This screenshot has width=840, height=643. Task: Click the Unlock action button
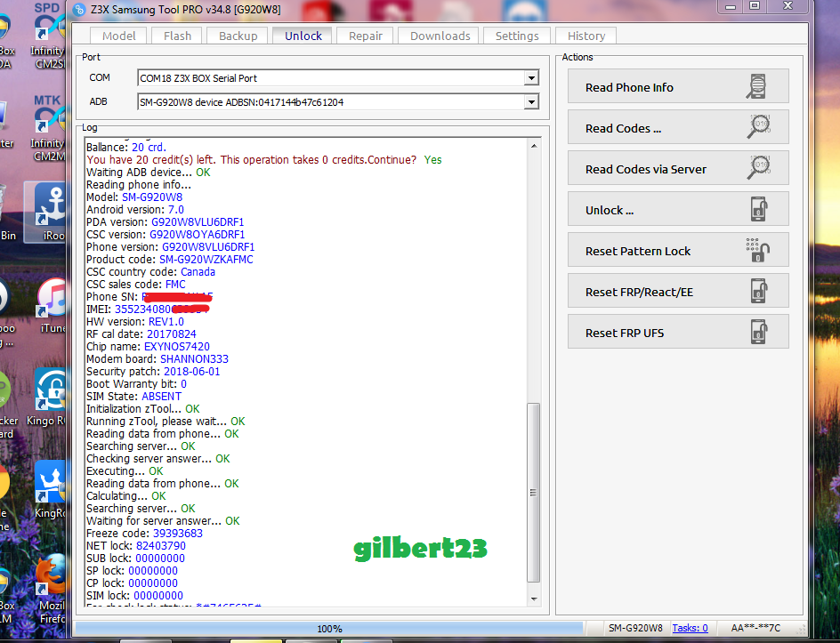coord(678,209)
